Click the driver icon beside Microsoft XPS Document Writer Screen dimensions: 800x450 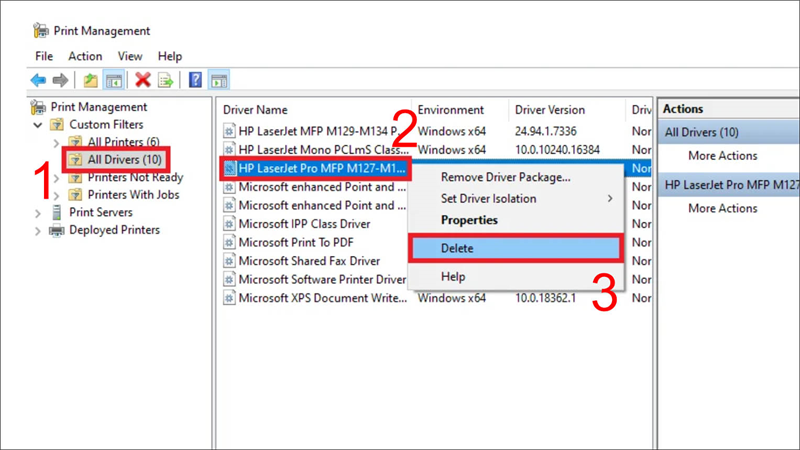229,298
